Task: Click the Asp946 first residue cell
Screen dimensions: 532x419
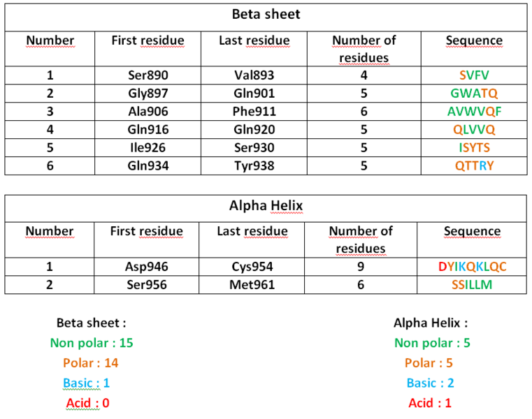Action: [147, 266]
